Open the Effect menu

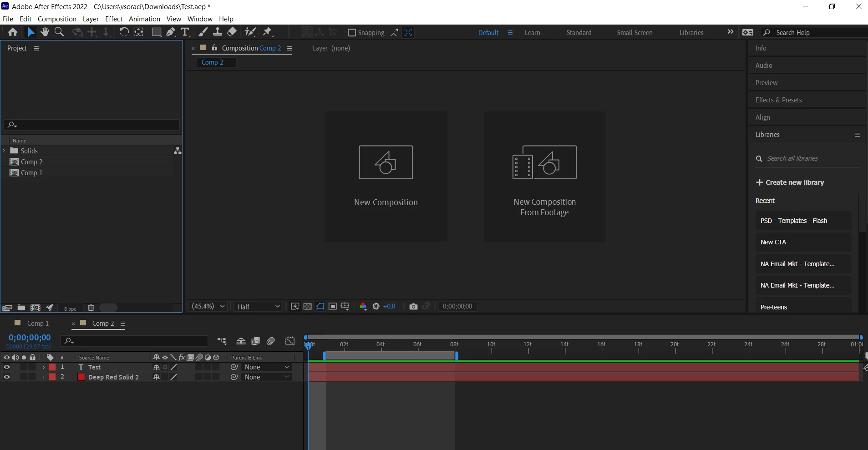114,19
